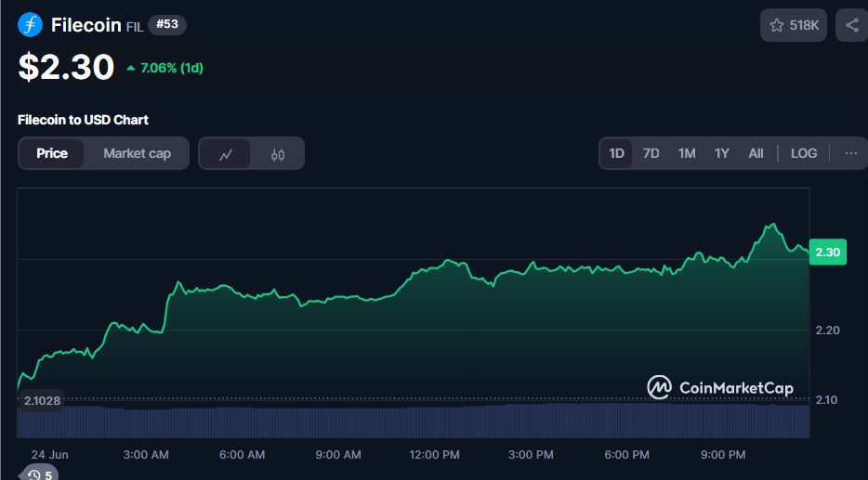Click the 3:00 PM axis label
Viewport: 868px width, 480px height.
coord(531,455)
